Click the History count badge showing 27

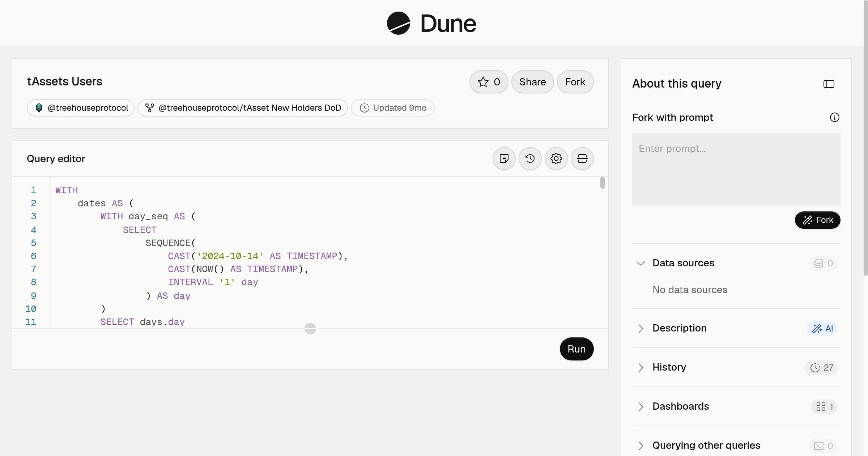click(821, 367)
